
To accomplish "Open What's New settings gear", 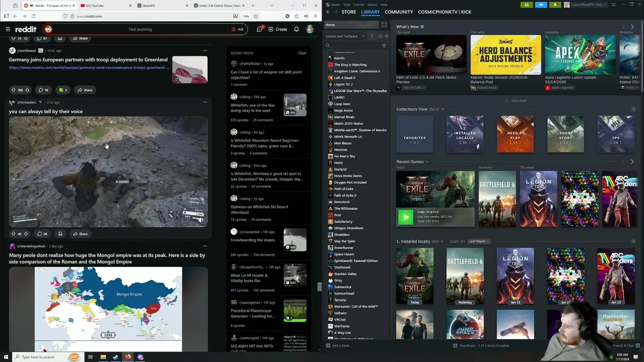I will [x=422, y=27].
